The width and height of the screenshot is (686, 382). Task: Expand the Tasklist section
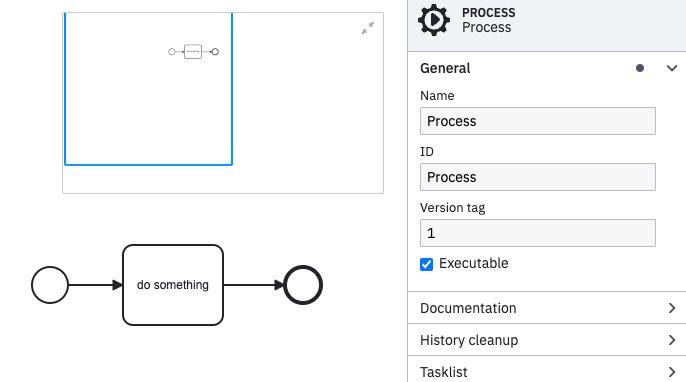point(547,371)
